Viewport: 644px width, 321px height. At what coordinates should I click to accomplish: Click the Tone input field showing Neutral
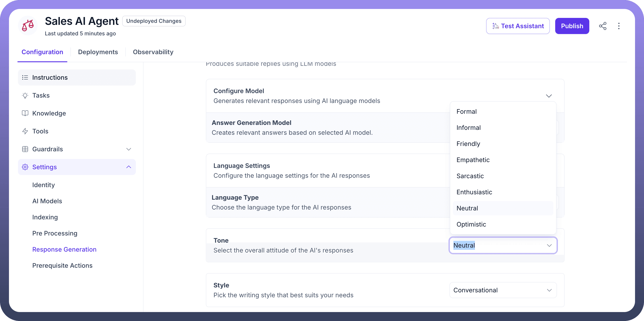[498, 245]
